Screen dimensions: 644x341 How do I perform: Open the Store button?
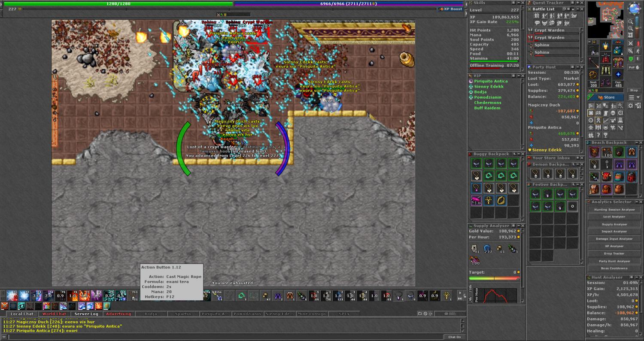pyautogui.click(x=605, y=97)
